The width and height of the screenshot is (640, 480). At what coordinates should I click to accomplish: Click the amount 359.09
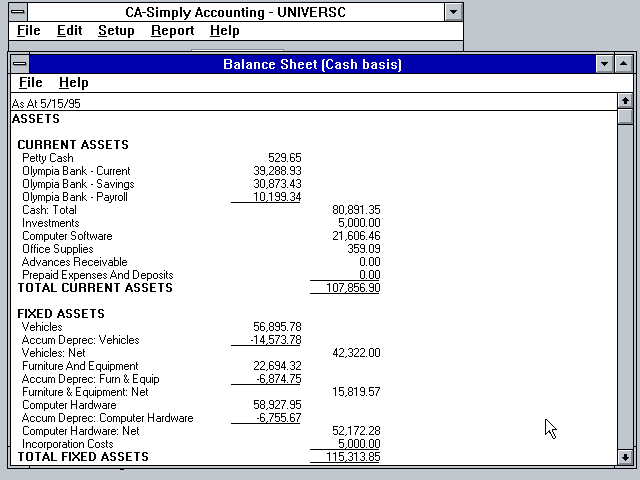[x=364, y=249]
